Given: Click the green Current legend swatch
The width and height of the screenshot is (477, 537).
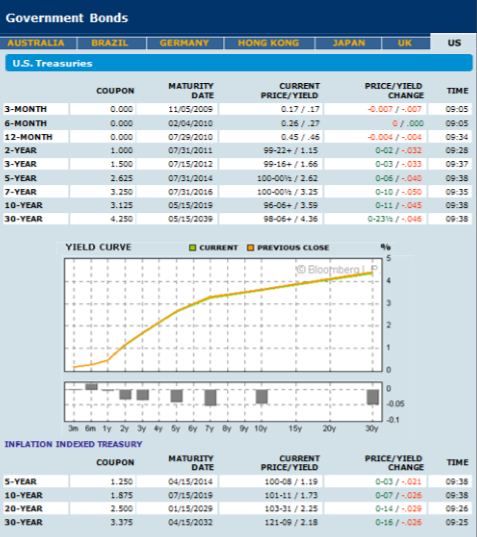Looking at the screenshot, I should tap(192, 248).
